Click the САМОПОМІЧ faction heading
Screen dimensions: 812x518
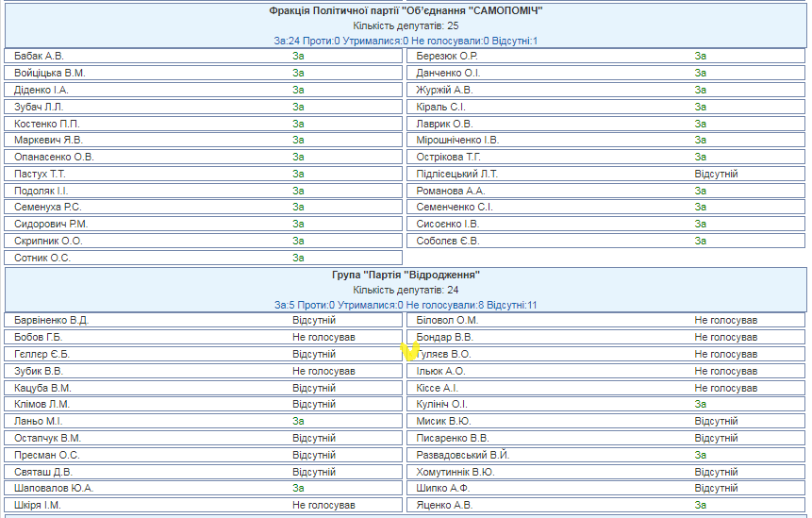pos(406,11)
